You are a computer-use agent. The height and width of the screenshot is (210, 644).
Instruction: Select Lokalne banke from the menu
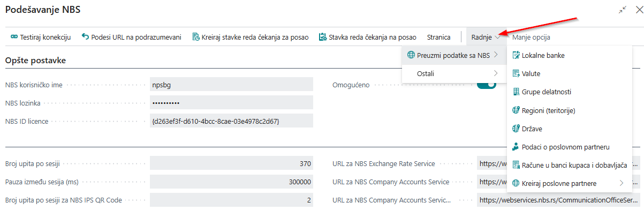point(569,55)
